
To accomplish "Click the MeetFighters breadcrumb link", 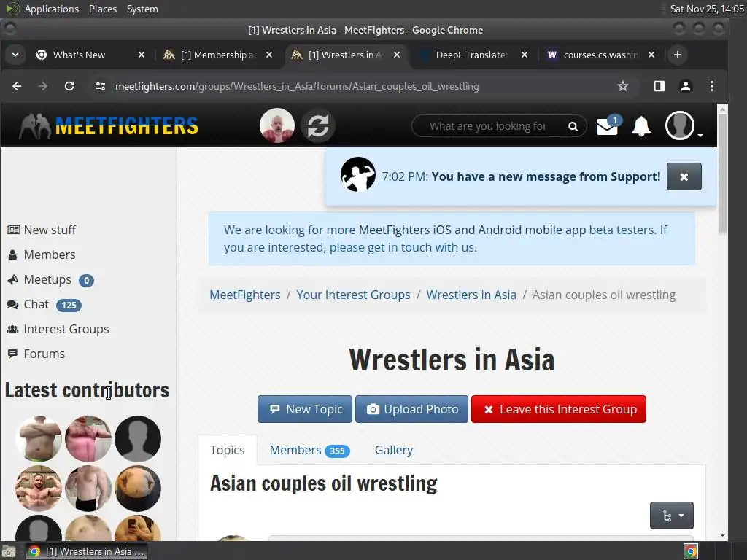I will click(x=245, y=295).
